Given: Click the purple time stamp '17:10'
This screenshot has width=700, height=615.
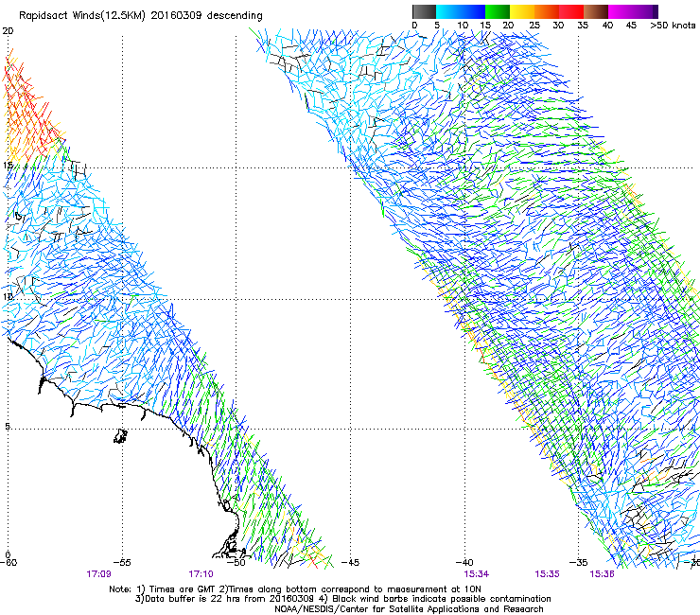Looking at the screenshot, I should [x=201, y=574].
